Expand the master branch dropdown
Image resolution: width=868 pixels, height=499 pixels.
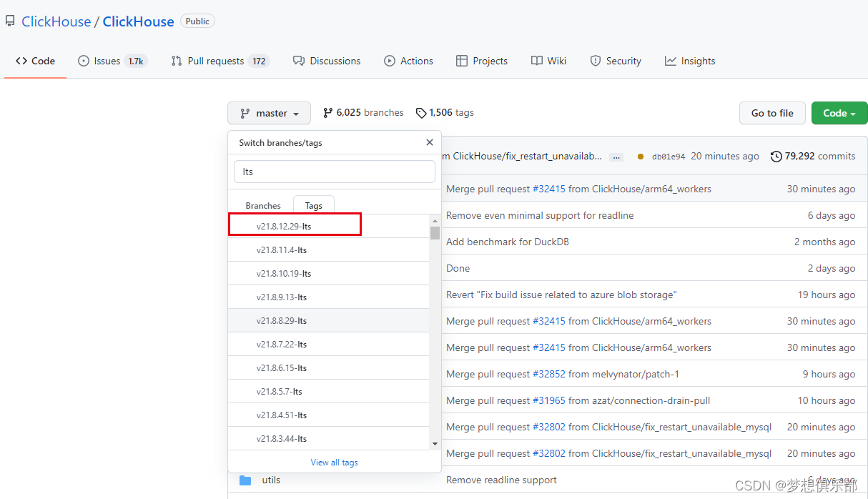pyautogui.click(x=269, y=113)
